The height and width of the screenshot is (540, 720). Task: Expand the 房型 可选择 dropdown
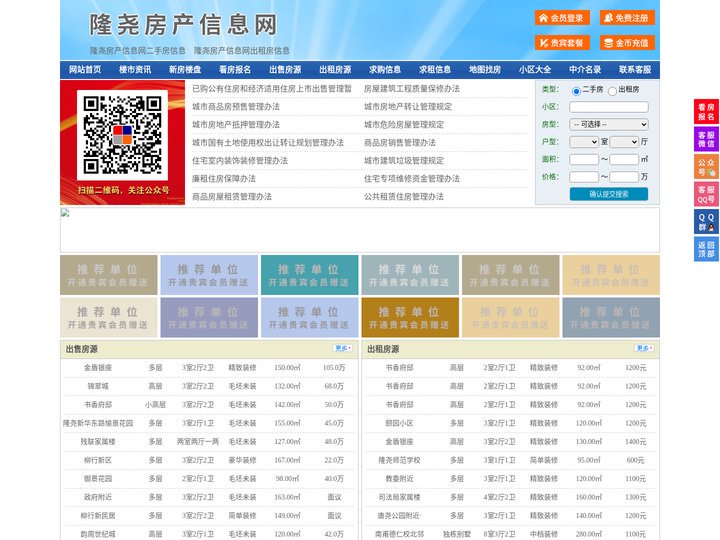click(x=608, y=124)
